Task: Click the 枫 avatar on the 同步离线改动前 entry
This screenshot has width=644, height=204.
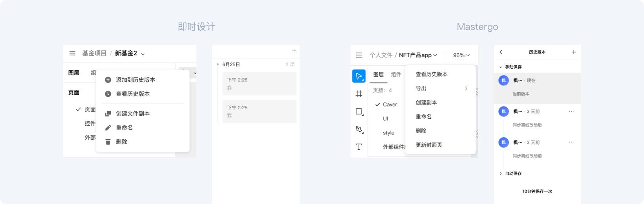Action: tap(503, 142)
